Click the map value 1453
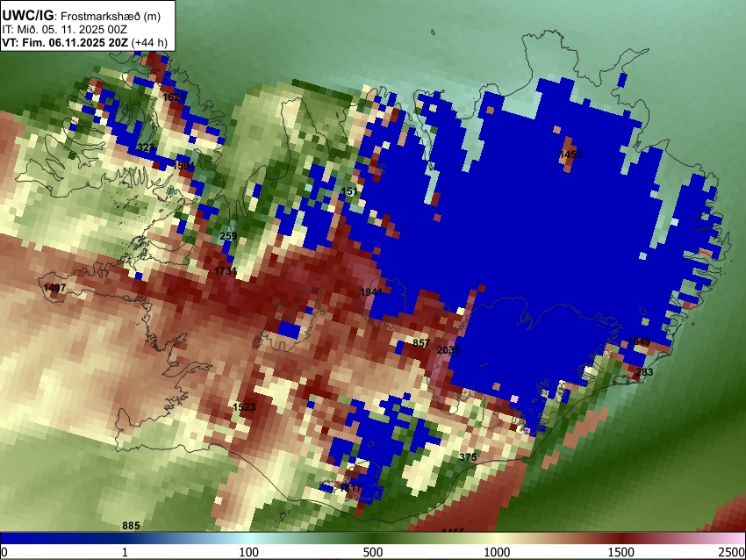Screen dimensions: 746x560 point(570,154)
